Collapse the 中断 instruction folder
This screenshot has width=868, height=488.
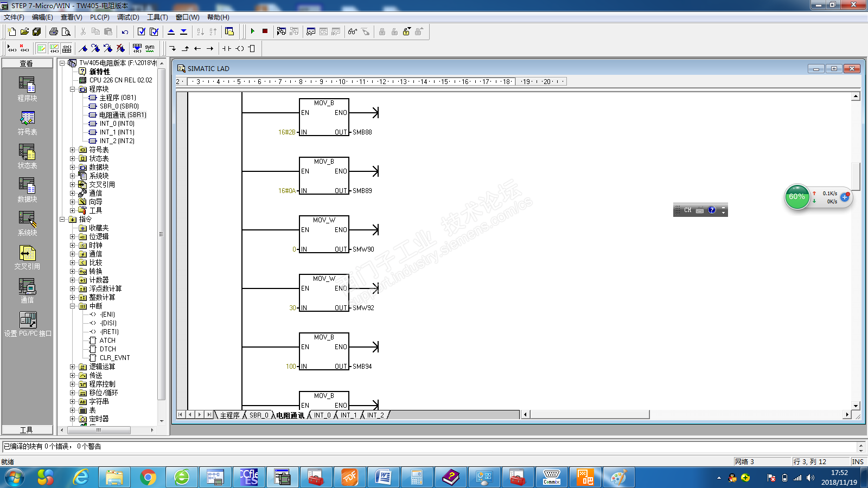(x=73, y=306)
